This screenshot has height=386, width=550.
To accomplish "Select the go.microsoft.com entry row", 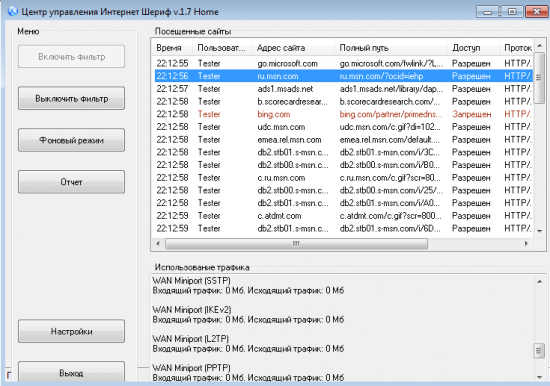I will [x=343, y=64].
